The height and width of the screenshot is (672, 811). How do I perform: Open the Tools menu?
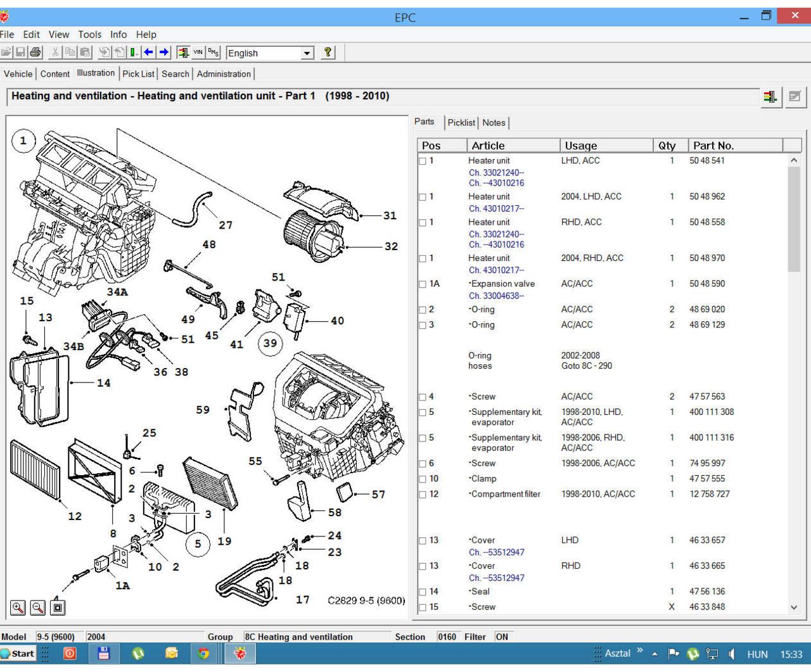coord(90,34)
